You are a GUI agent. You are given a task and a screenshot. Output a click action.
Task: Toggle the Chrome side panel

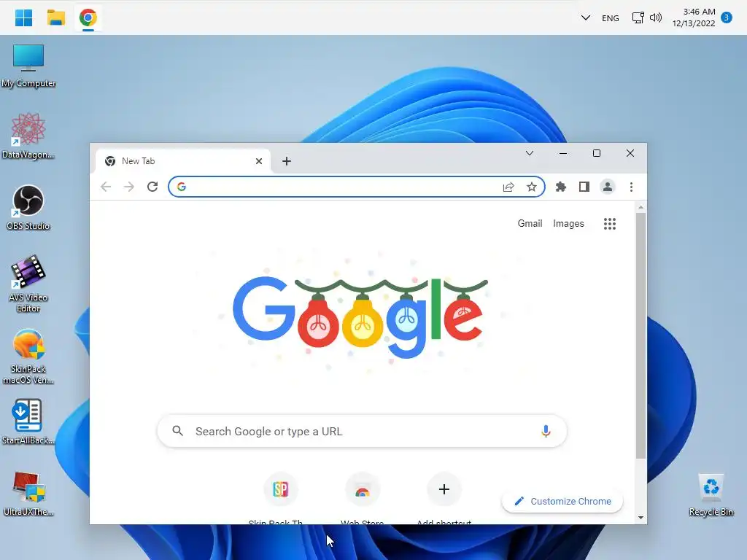click(x=584, y=187)
